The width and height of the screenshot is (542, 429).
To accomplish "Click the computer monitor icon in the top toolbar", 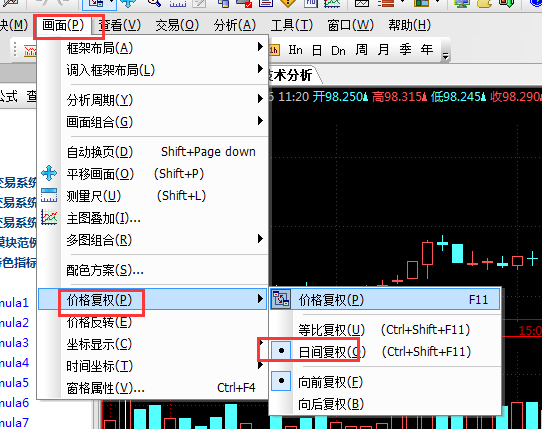I will 462,3.
